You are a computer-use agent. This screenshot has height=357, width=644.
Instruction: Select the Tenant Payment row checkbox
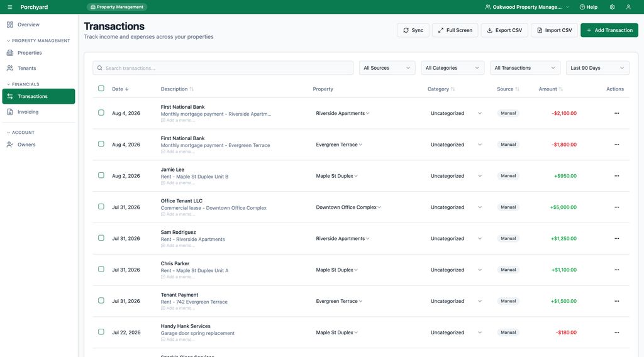pyautogui.click(x=101, y=300)
